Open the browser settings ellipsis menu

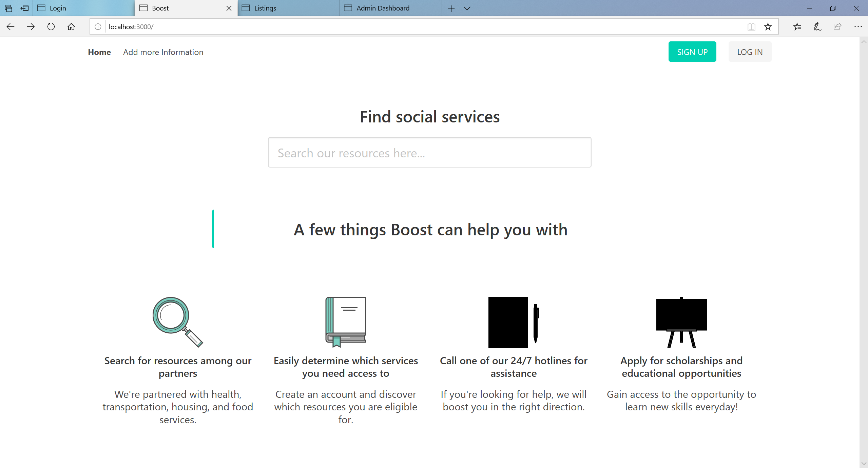pyautogui.click(x=858, y=26)
